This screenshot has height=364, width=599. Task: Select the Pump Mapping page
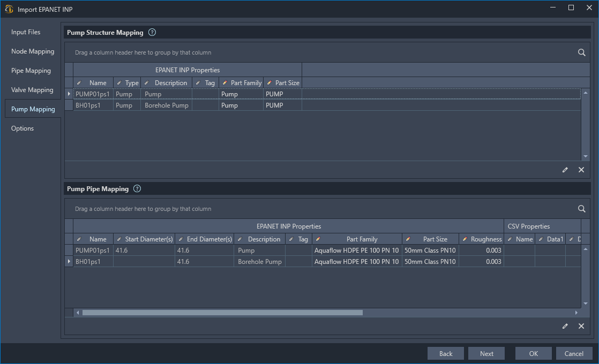[33, 109]
